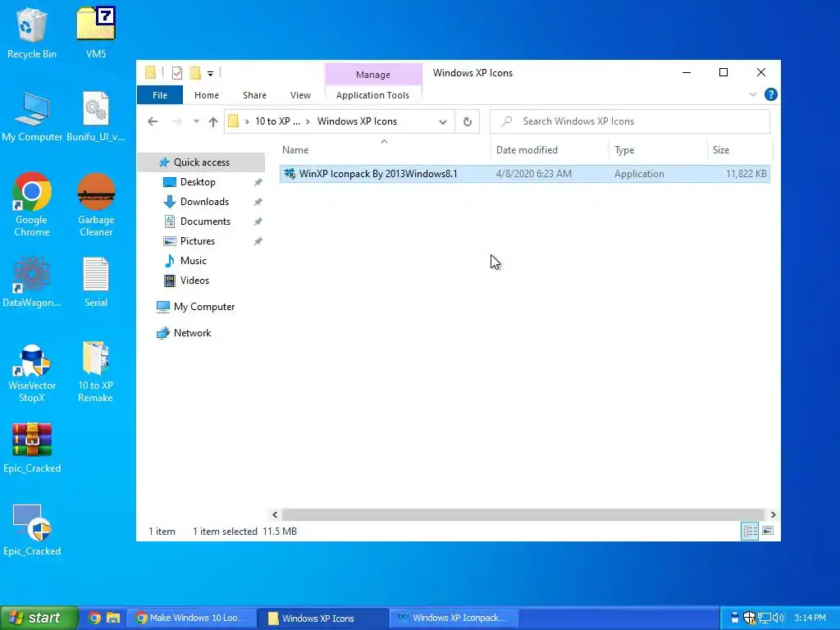Open the network tray icon

(x=765, y=618)
